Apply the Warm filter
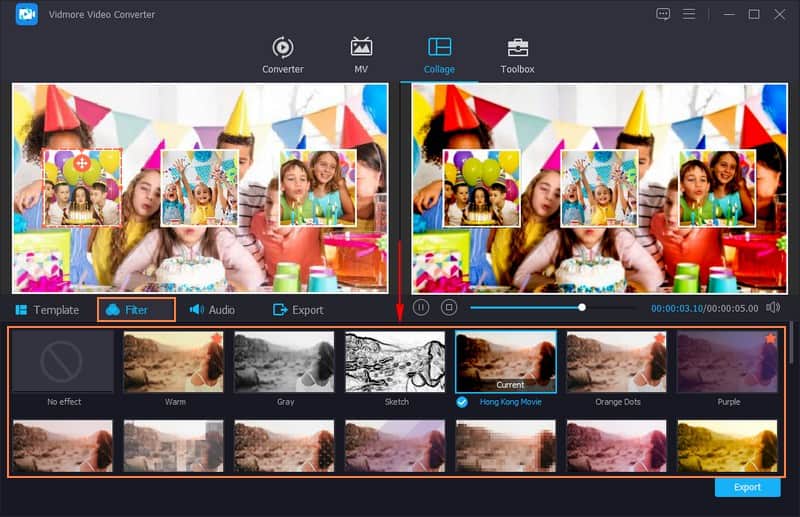The image size is (800, 517). pos(174,362)
